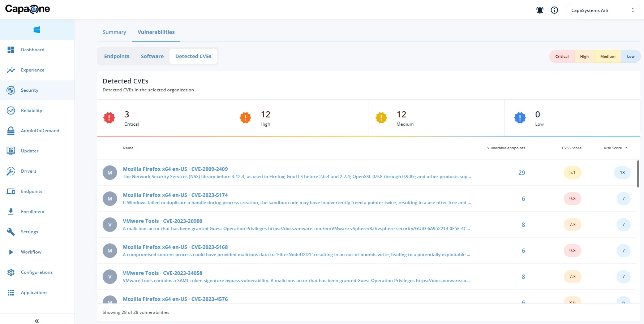Click the 12 Medium summary card

(437, 118)
